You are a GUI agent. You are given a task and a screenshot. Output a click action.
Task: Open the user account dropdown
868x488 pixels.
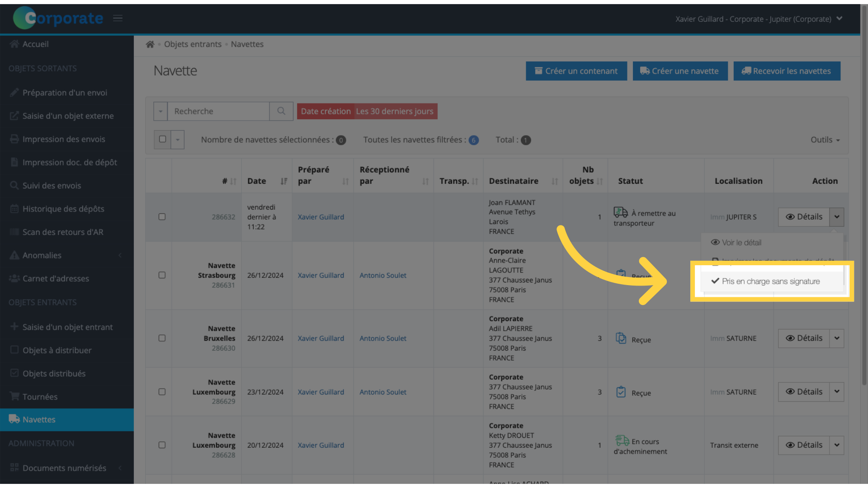click(759, 19)
